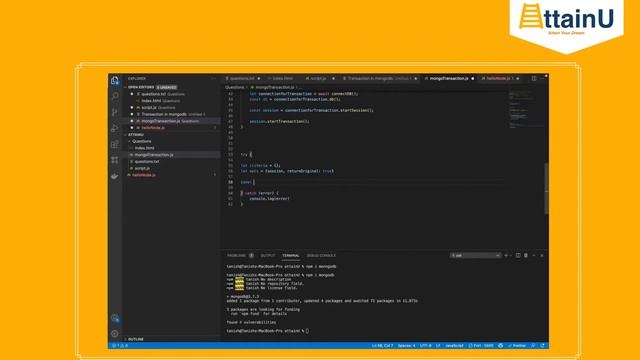Switch to the questions.txt editor tab
The image size is (640, 360).
tap(242, 78)
